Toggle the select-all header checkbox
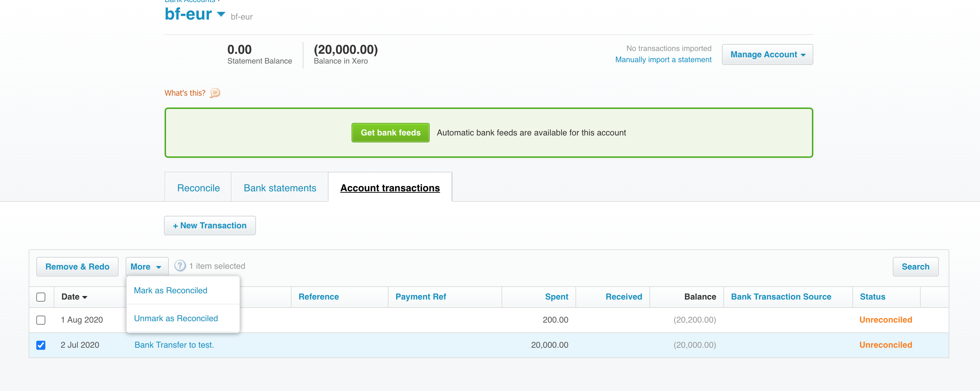This screenshot has width=980, height=391. [x=41, y=297]
